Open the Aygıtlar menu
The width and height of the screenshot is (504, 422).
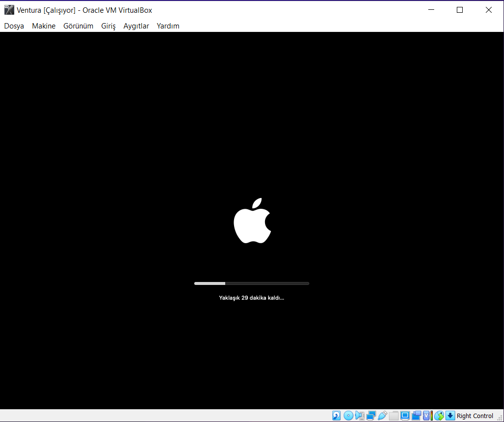136,26
